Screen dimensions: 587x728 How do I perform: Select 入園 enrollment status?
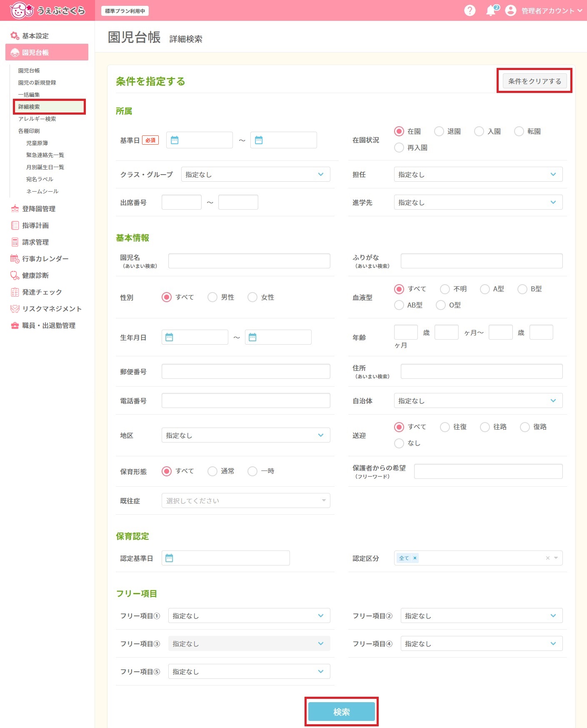(x=479, y=131)
